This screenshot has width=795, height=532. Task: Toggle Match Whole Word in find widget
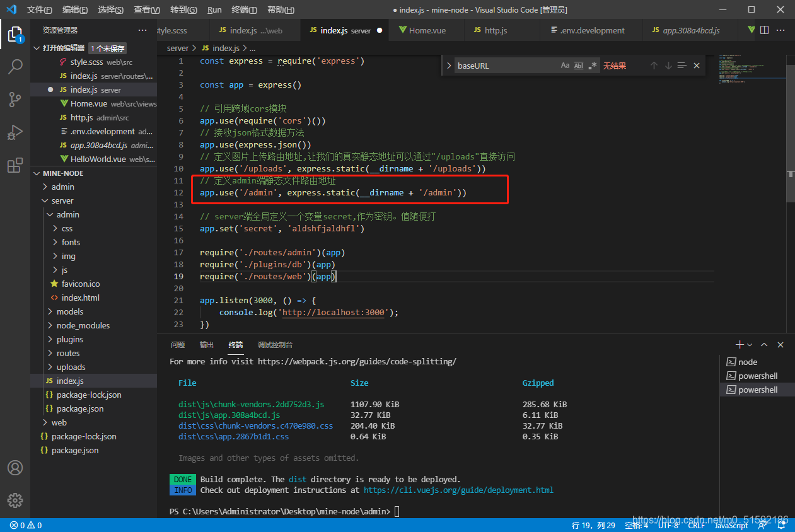[x=579, y=66]
